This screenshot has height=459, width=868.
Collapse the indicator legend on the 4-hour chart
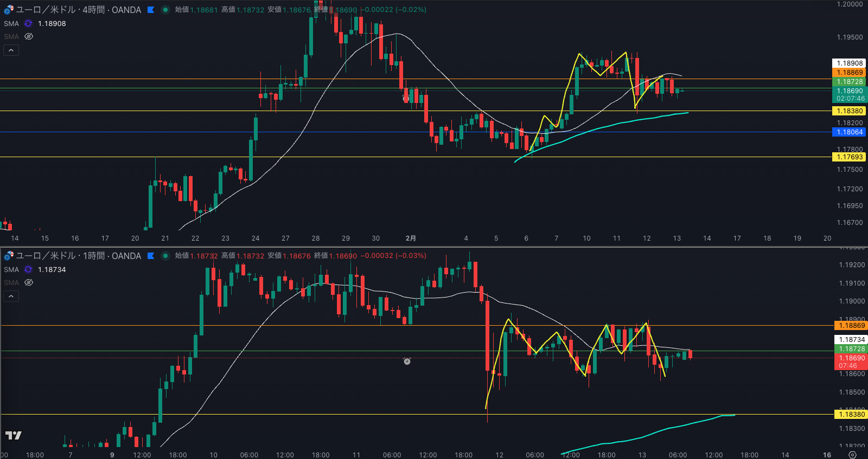click(x=11, y=50)
